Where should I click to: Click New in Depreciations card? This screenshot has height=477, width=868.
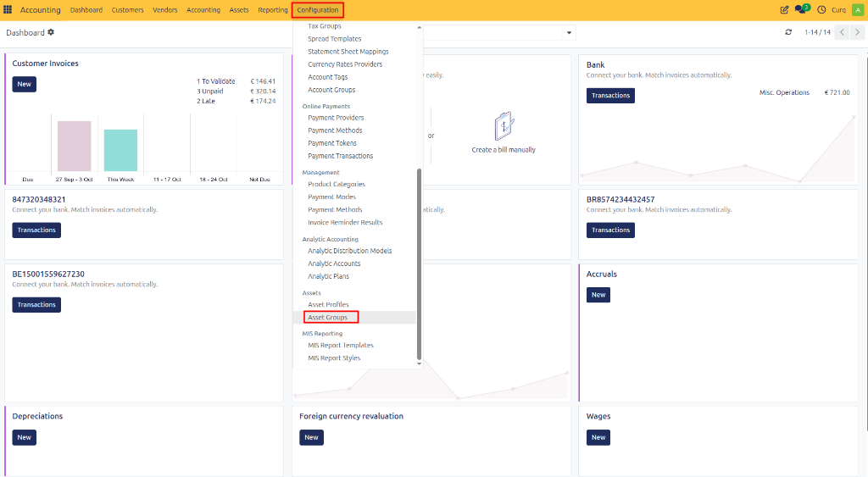(x=25, y=438)
